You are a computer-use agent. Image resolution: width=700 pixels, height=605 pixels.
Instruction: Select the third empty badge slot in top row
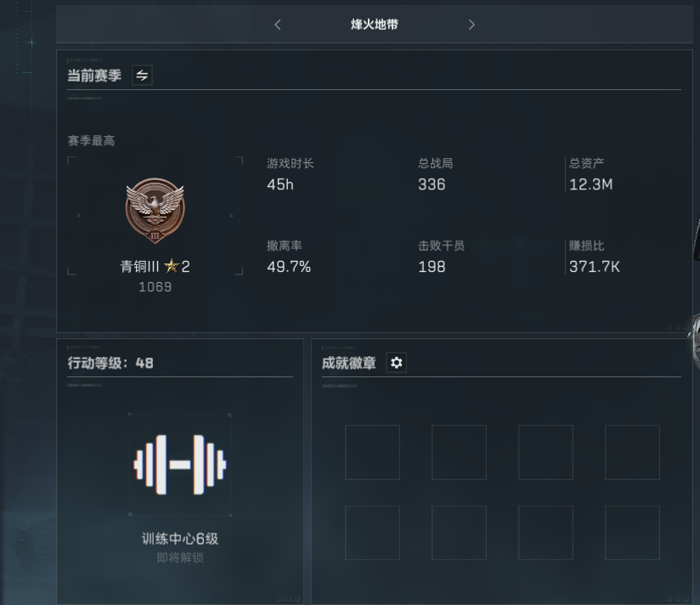tap(545, 452)
